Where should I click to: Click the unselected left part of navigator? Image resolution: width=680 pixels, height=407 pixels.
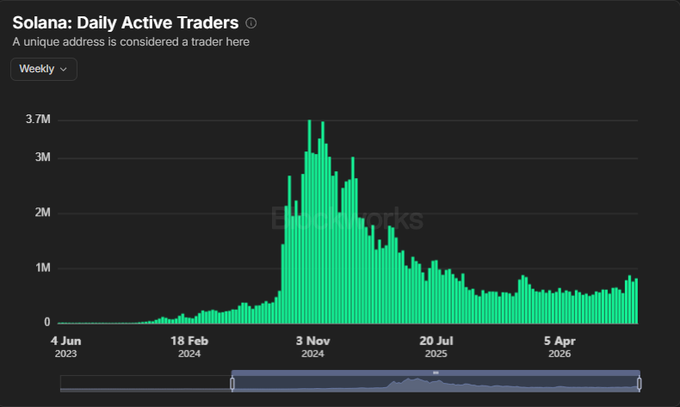[x=146, y=384]
